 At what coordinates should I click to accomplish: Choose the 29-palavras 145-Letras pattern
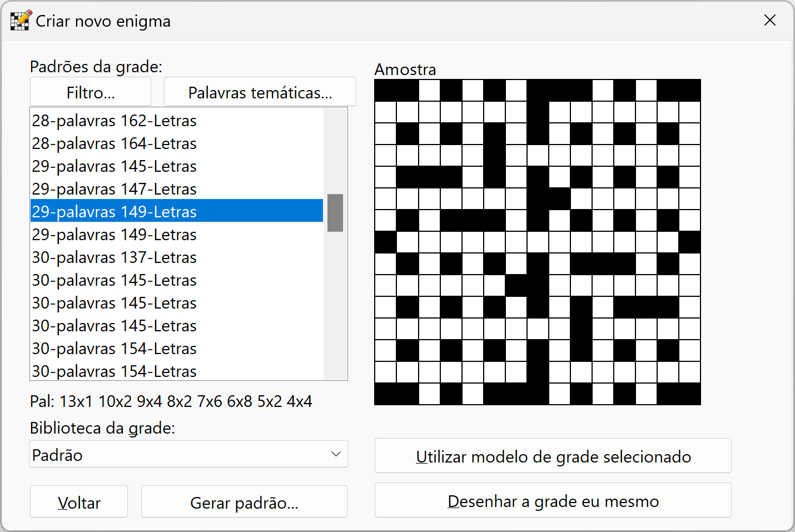177,166
